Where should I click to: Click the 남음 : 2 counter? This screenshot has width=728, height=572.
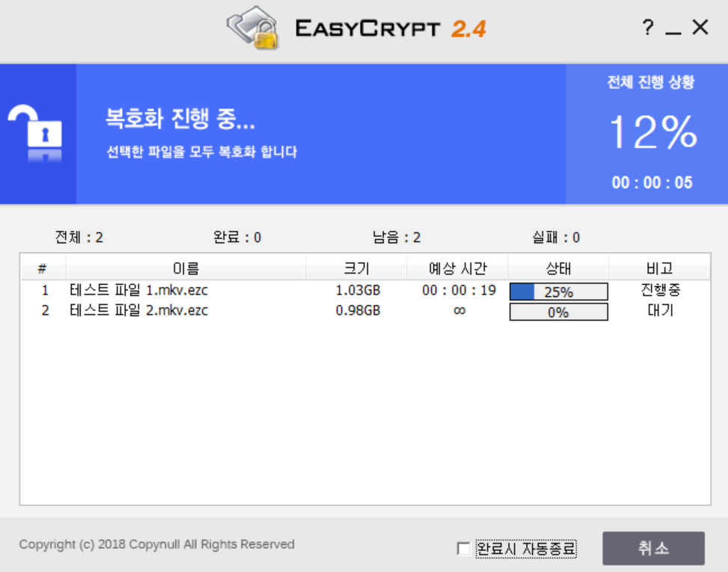tap(397, 238)
